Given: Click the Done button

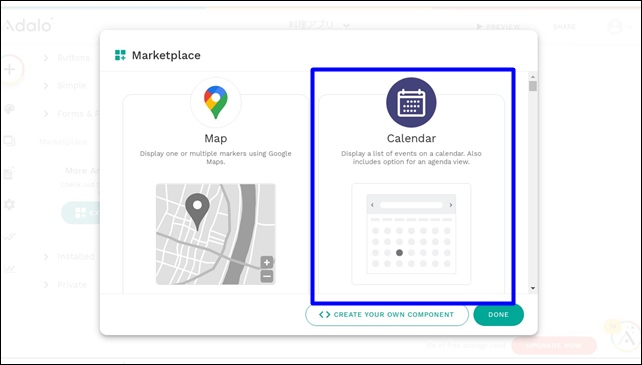Looking at the screenshot, I should tap(498, 315).
